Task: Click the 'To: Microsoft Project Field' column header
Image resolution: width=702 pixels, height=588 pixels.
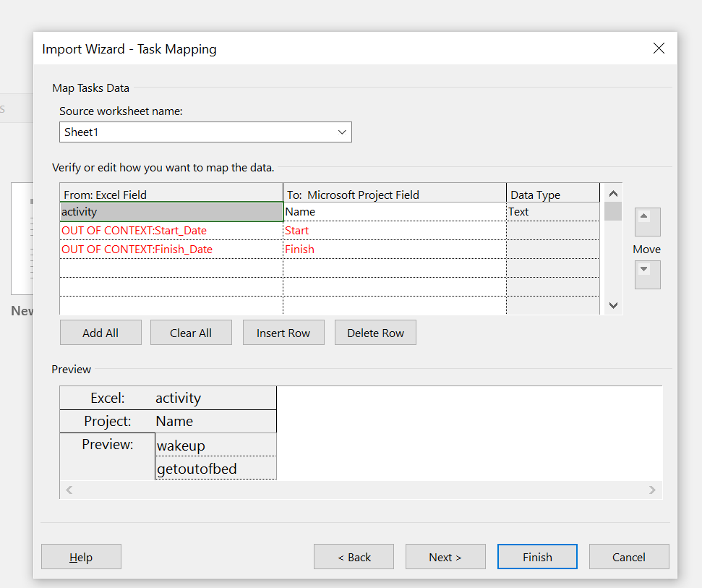Action: pos(395,193)
